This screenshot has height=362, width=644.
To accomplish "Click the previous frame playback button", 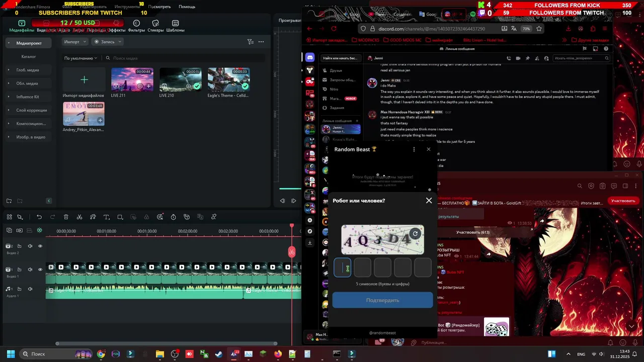I will (282, 201).
